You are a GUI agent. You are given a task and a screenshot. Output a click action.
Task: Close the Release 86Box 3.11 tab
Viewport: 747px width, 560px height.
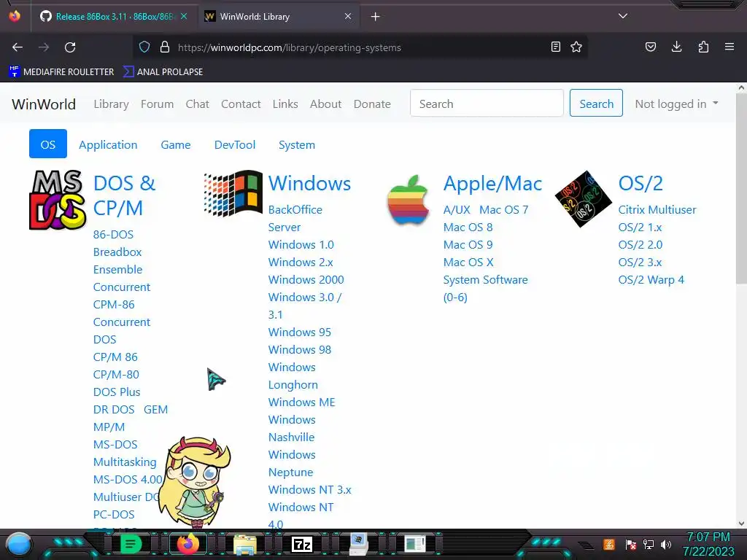pos(184,17)
